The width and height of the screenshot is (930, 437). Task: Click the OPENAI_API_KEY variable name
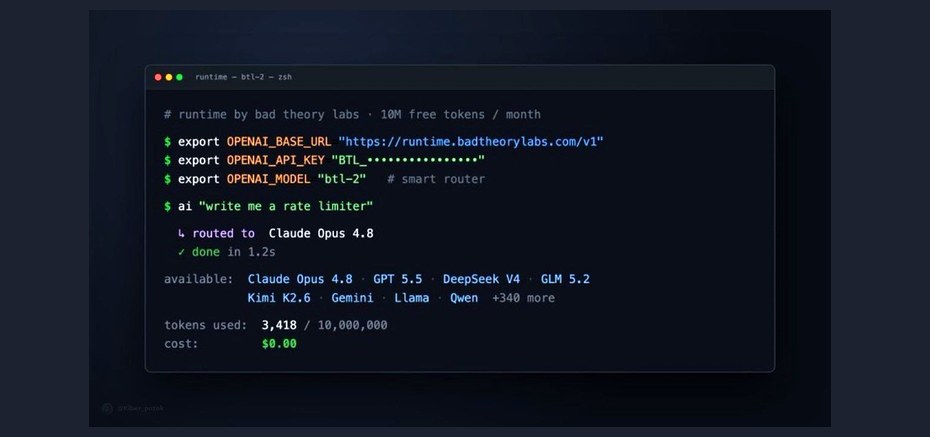(x=275, y=160)
